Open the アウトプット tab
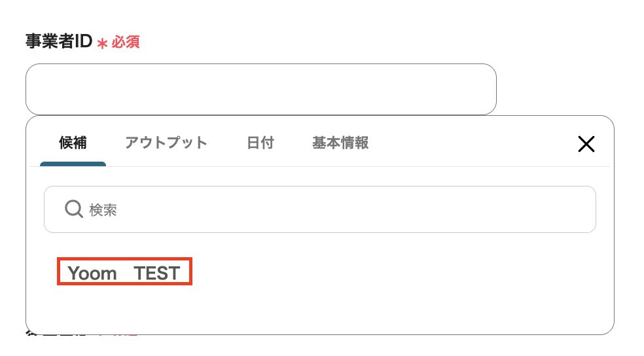 pos(166,143)
